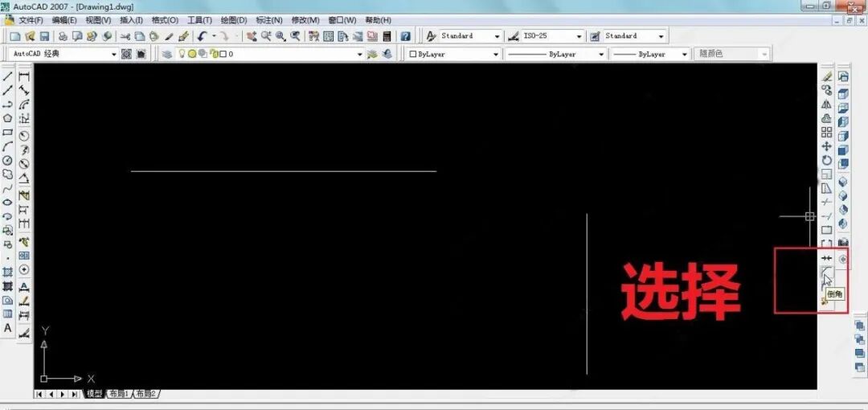Viewport: 868px width, 410px height.
Task: Click the Cut scissors icon
Action: [x=125, y=36]
